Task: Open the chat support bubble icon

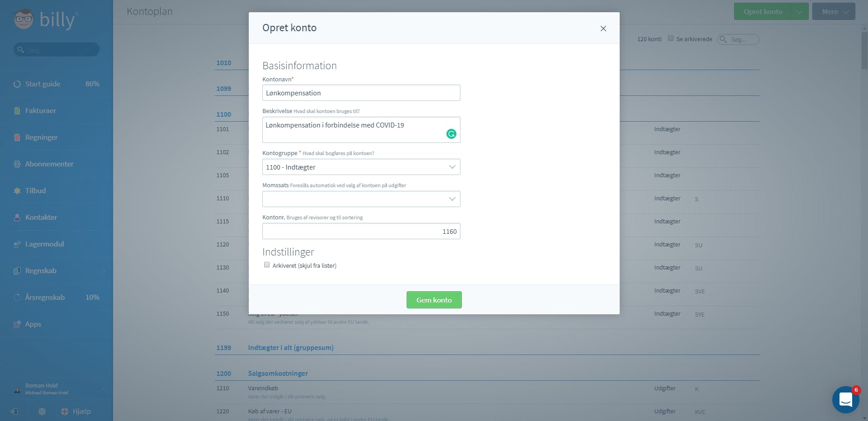Action: tap(845, 400)
